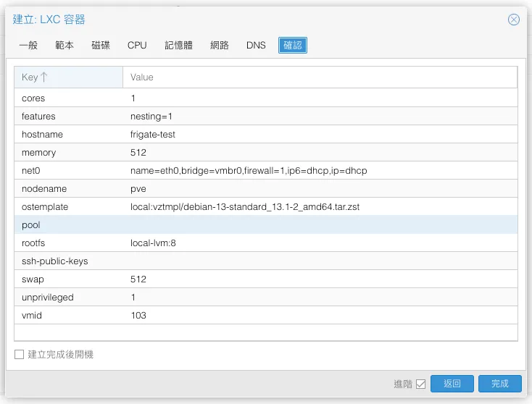Switch to the 網路 network tab

tap(220, 46)
